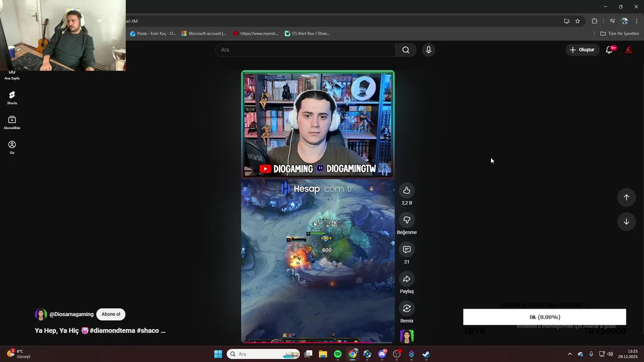Viewport: 644px width, 362px height.
Task: Open Steam from the taskbar
Action: pyautogui.click(x=426, y=354)
